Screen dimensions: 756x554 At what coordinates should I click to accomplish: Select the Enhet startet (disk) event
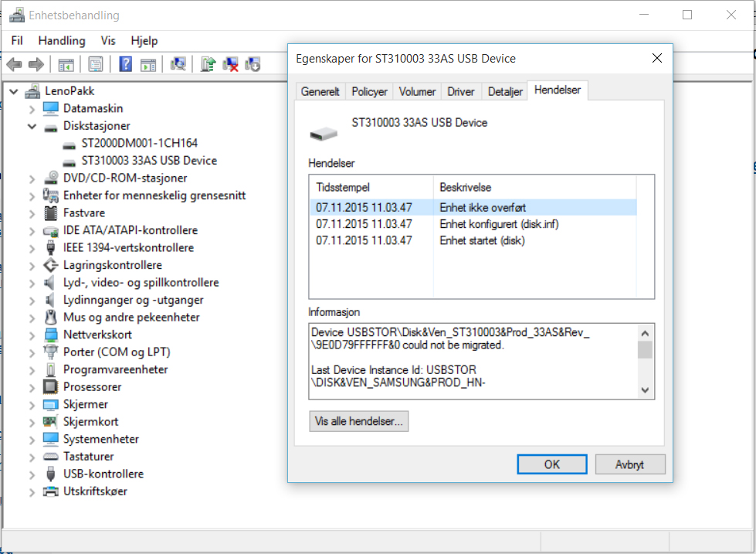pos(473,240)
